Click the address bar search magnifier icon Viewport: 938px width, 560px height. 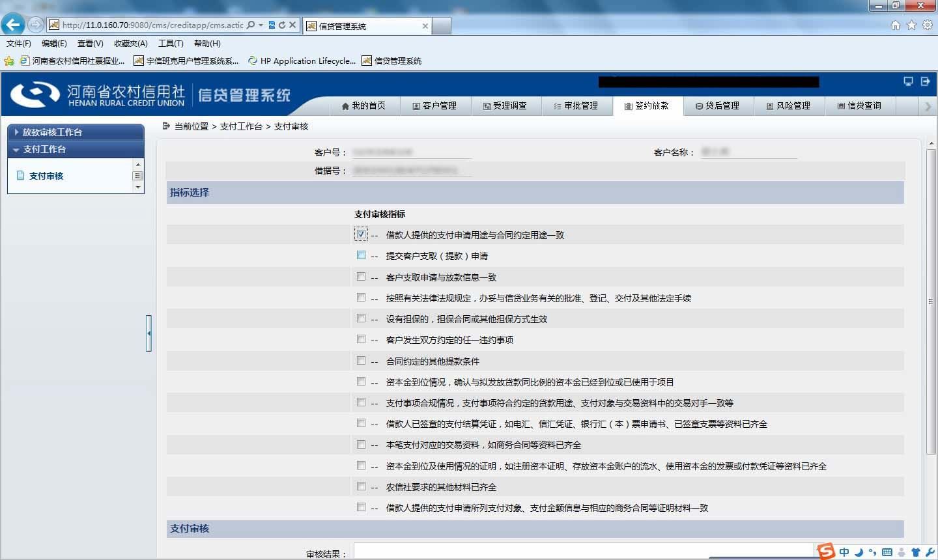coord(251,25)
